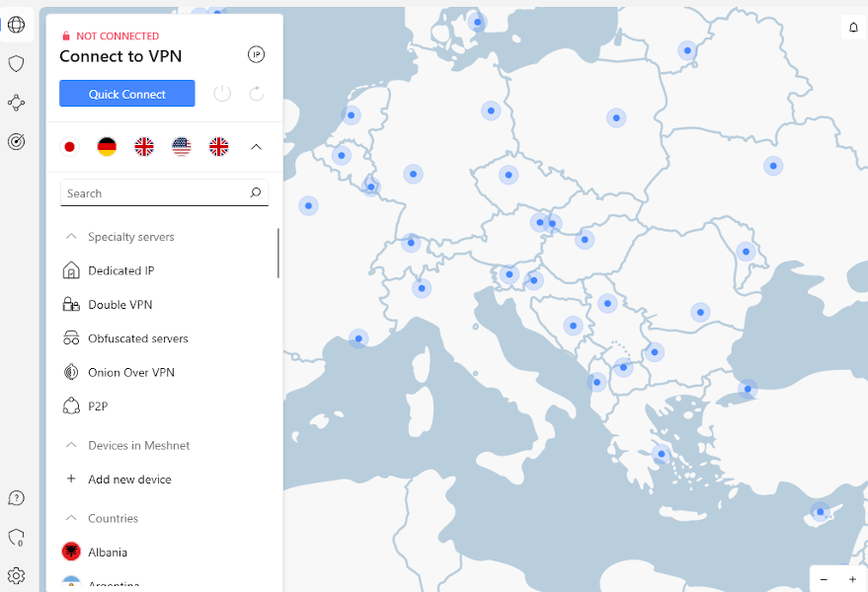
Task: Click the notification bell icon
Action: point(853,28)
